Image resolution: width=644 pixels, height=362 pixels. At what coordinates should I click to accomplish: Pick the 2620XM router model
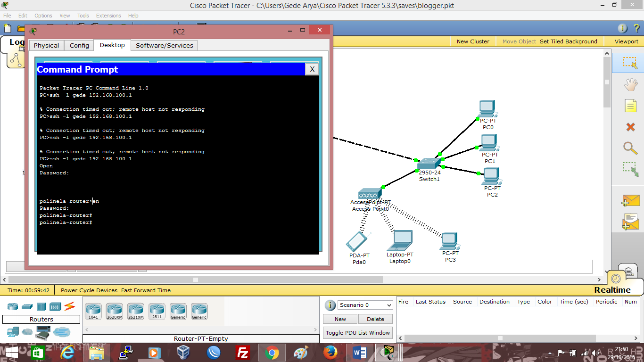[x=115, y=312]
